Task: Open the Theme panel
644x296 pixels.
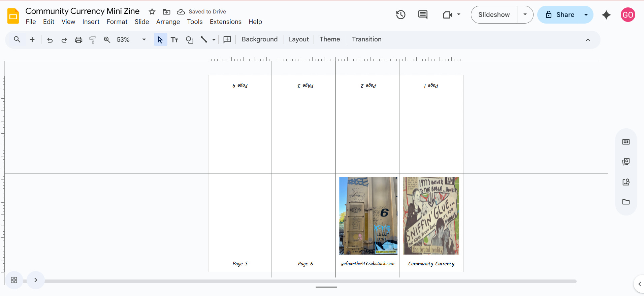Action: [330, 39]
